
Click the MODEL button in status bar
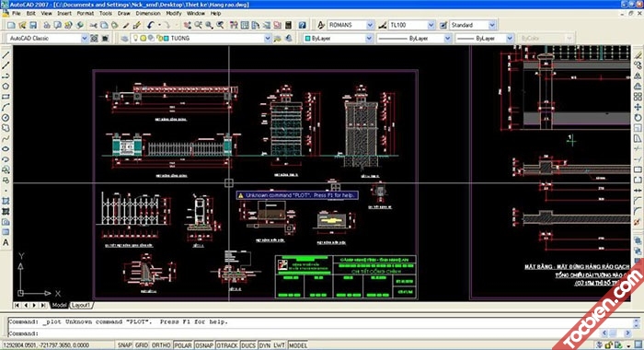298,345
